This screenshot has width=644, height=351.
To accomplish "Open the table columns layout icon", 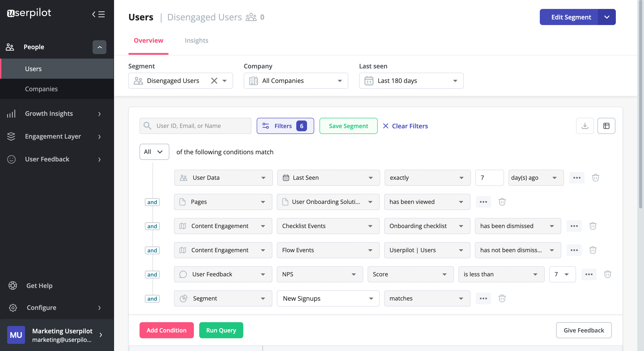I will (606, 126).
